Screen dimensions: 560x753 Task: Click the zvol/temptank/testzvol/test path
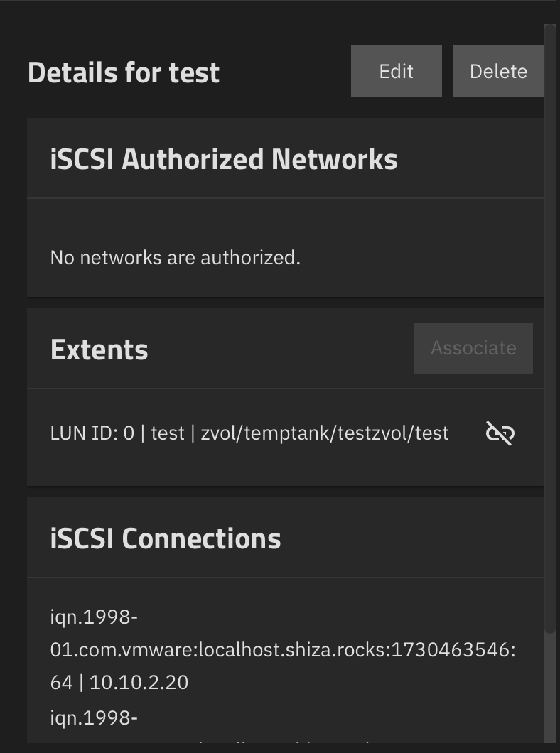(x=325, y=433)
